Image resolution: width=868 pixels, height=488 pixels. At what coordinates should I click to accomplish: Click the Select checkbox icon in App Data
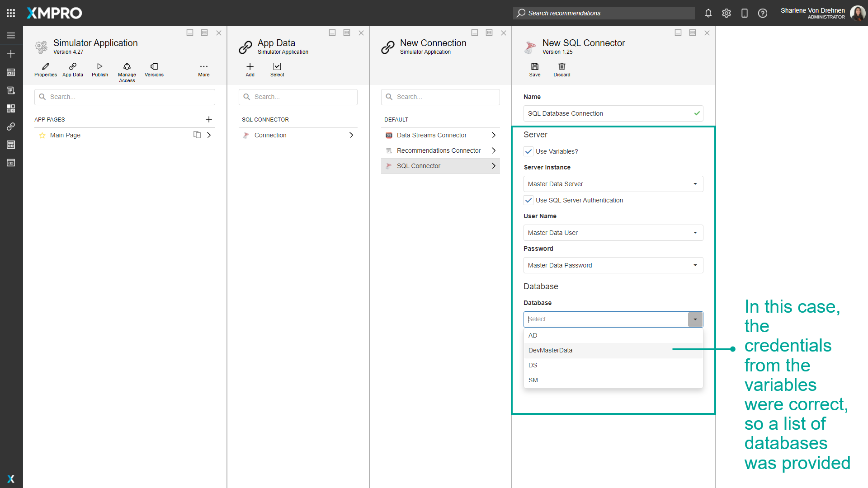(277, 67)
